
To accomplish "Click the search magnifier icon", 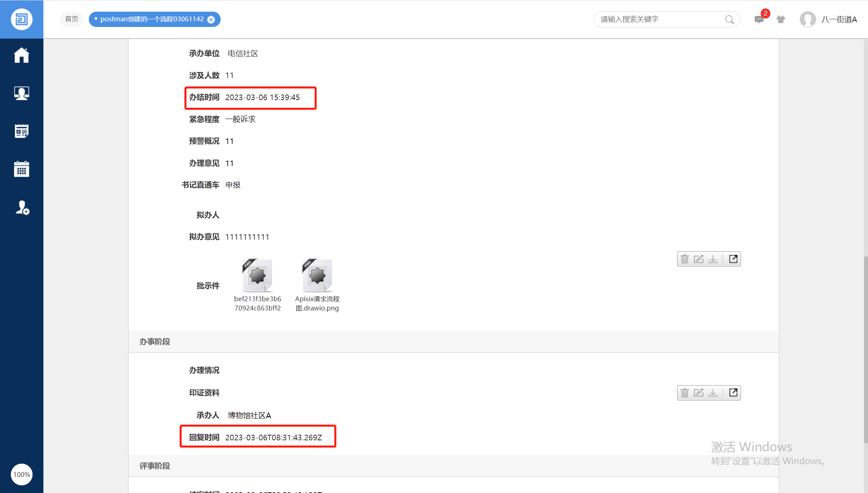I will (x=729, y=19).
